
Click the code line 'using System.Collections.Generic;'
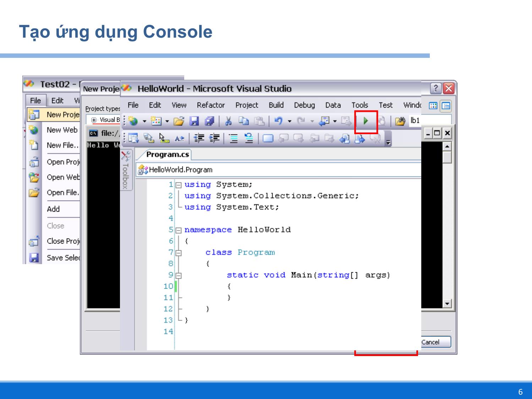pos(272,196)
